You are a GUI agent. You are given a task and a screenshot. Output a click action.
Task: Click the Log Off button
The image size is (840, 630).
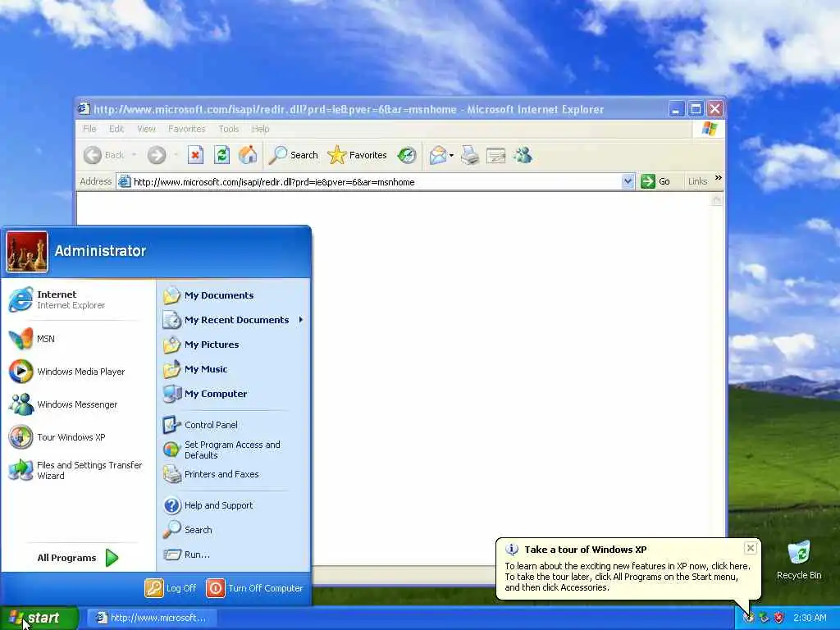(x=171, y=588)
